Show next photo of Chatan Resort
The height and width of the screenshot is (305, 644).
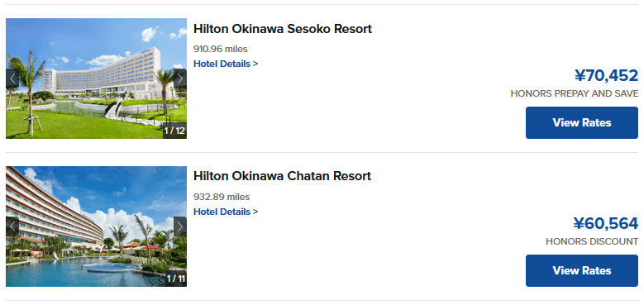pyautogui.click(x=180, y=226)
